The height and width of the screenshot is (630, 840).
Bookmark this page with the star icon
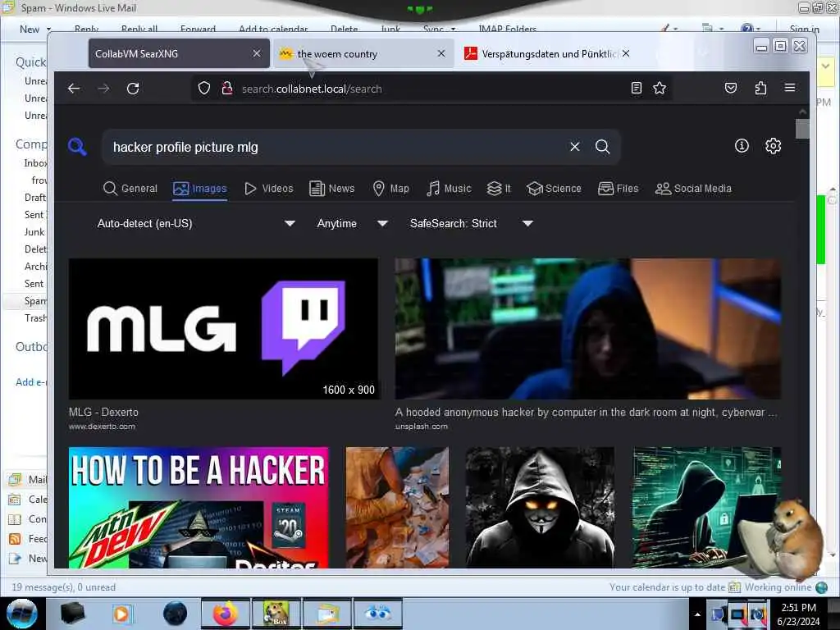(660, 88)
